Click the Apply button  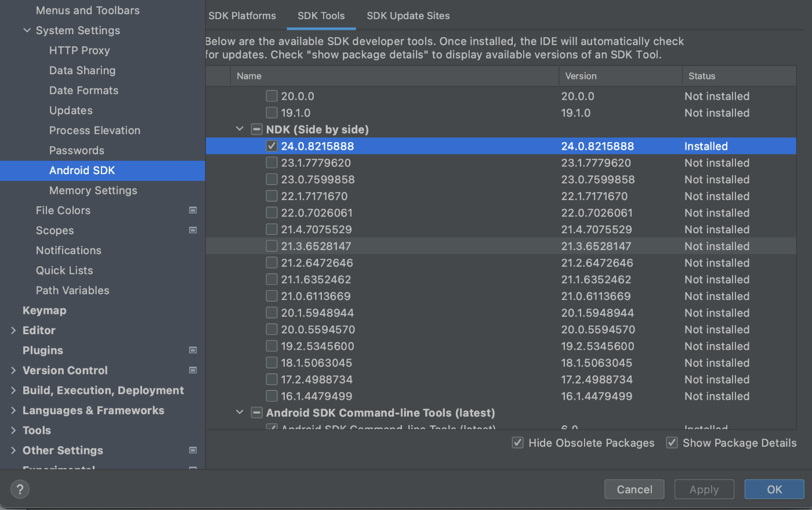[x=704, y=489]
